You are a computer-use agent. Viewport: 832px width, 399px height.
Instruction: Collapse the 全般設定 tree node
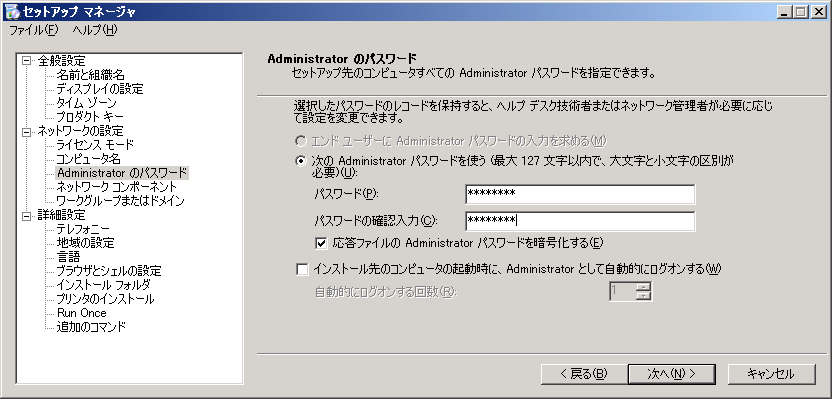point(27,61)
